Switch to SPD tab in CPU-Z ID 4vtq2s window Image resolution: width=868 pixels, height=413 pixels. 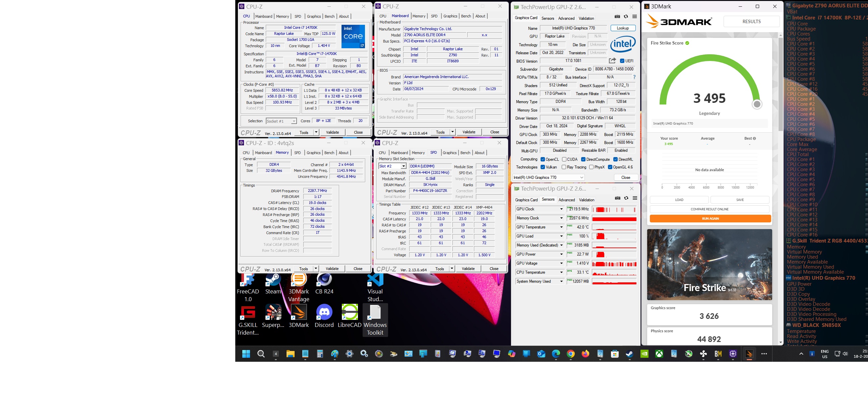point(298,153)
